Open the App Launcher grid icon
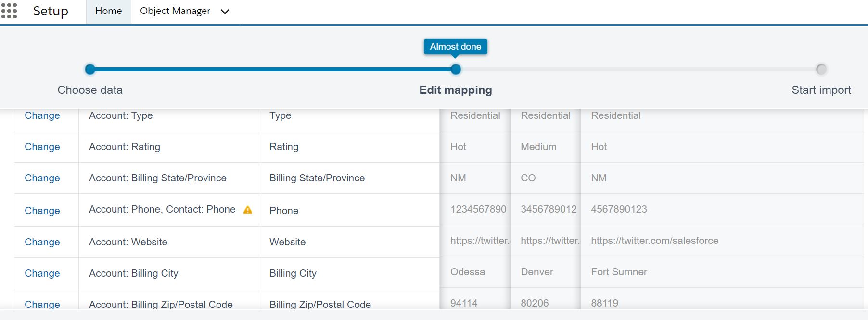Screen dimensions: 868x320 pyautogui.click(x=9, y=11)
